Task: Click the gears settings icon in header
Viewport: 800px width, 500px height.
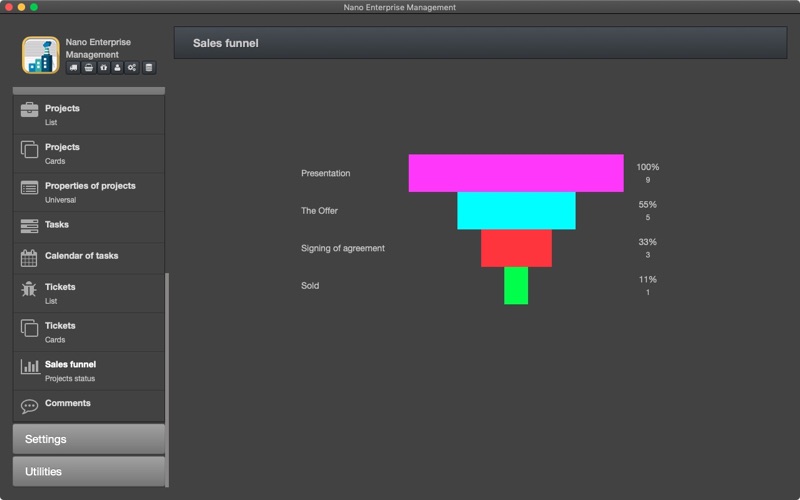Action: [132, 68]
